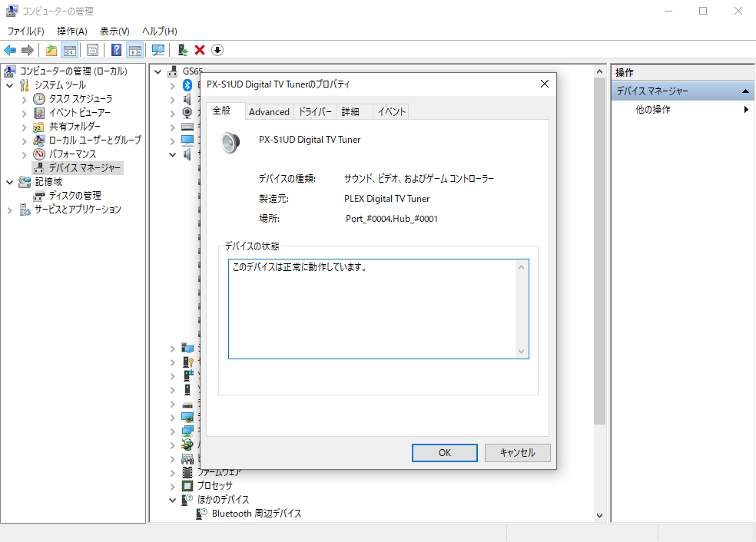The height and width of the screenshot is (542, 756).
Task: Click the red X uninstall device icon
Action: click(x=200, y=50)
